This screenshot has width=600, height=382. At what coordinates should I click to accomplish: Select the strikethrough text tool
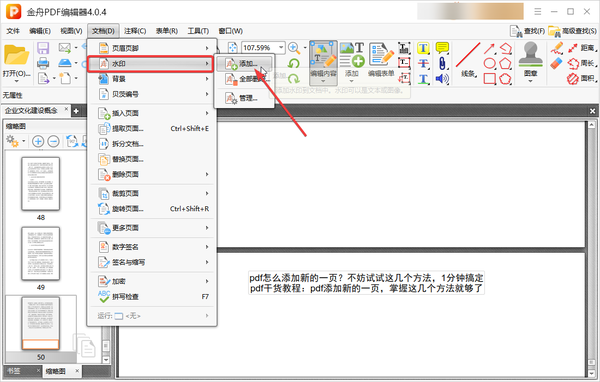click(x=423, y=64)
